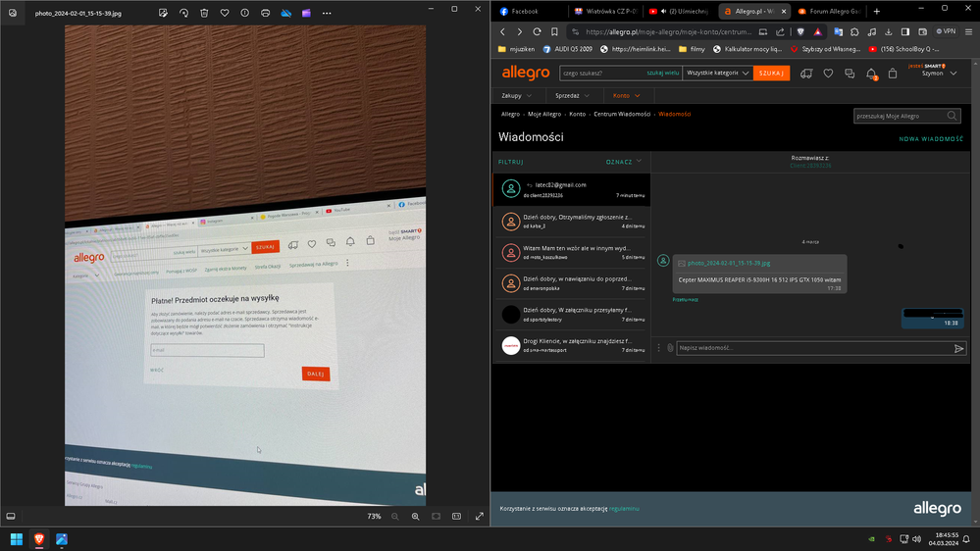980x551 pixels.
Task: Open Allegro messages chat icon
Action: (x=850, y=74)
